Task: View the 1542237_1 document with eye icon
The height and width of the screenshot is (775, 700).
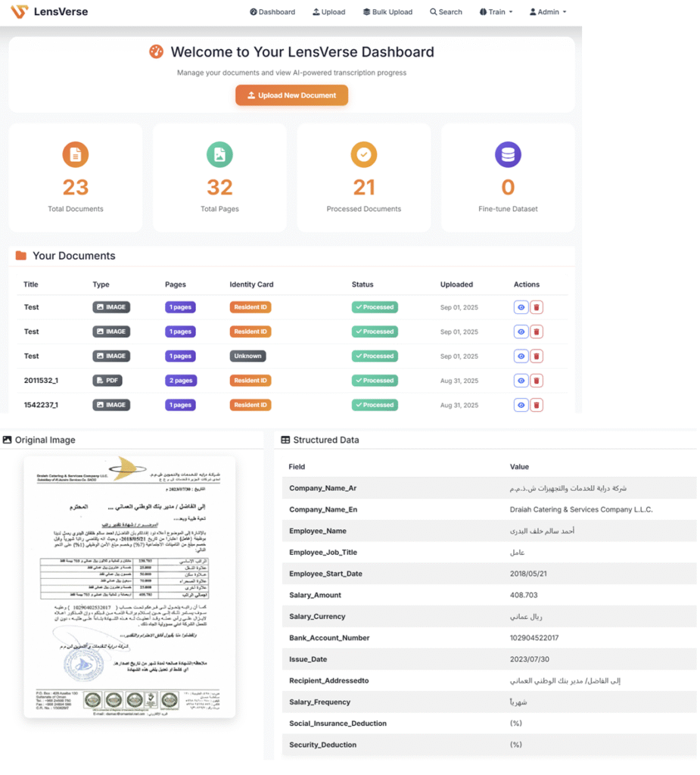Action: pos(521,405)
